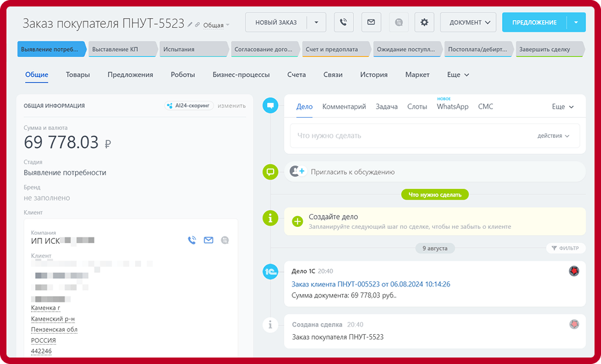
Task: Click the email envelope icon in top toolbar
Action: (x=371, y=22)
